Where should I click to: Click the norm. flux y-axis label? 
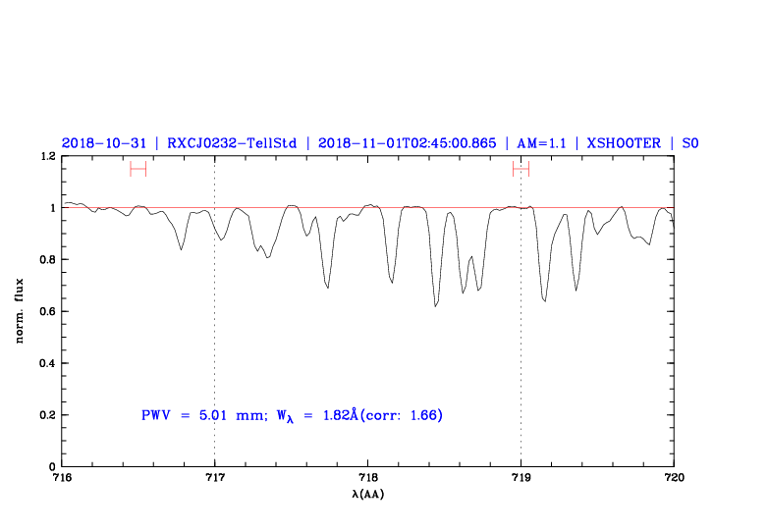[x=20, y=311]
